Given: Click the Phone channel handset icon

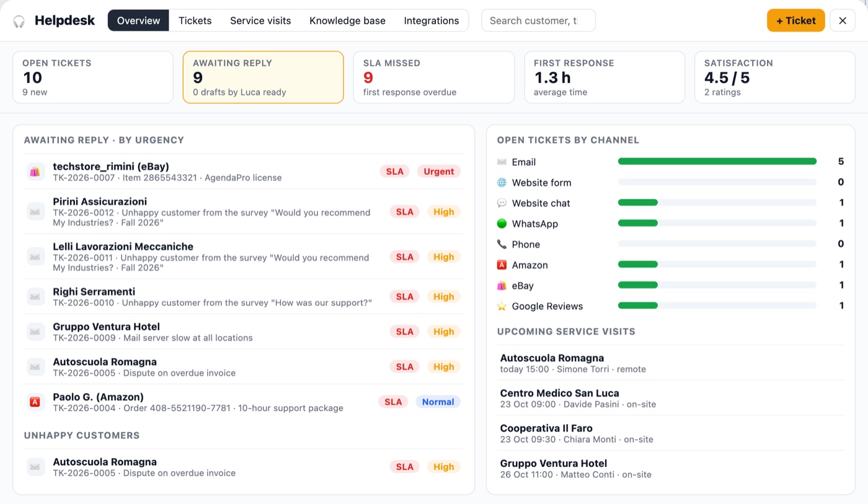Looking at the screenshot, I should (502, 244).
